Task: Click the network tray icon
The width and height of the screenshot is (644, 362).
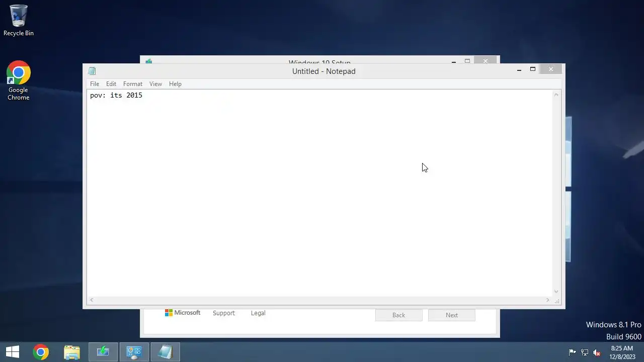Action: point(585,352)
